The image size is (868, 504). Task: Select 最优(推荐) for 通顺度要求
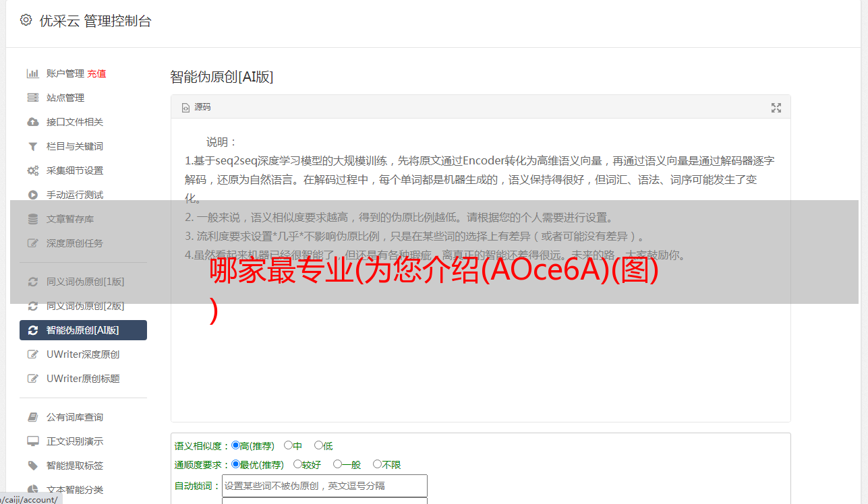pos(235,464)
